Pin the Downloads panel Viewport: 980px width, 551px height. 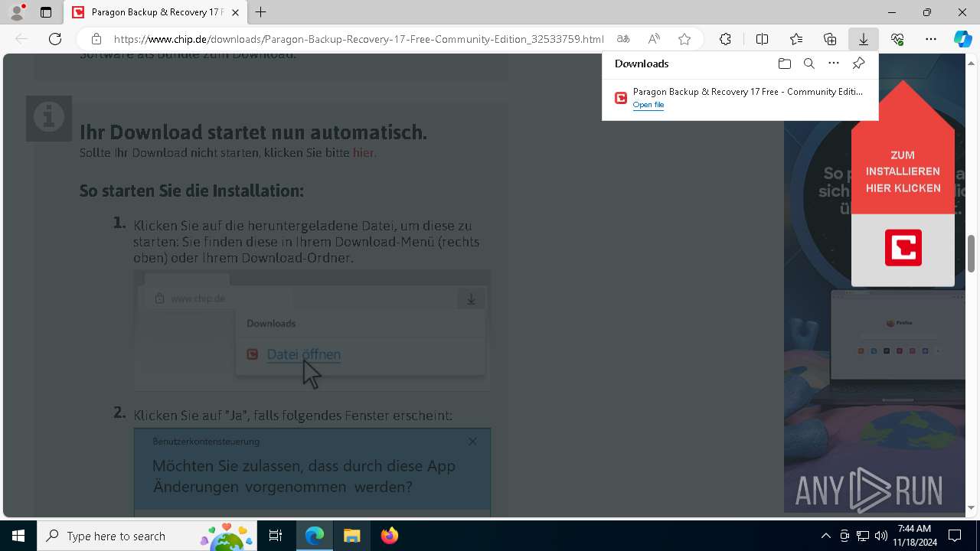point(858,64)
